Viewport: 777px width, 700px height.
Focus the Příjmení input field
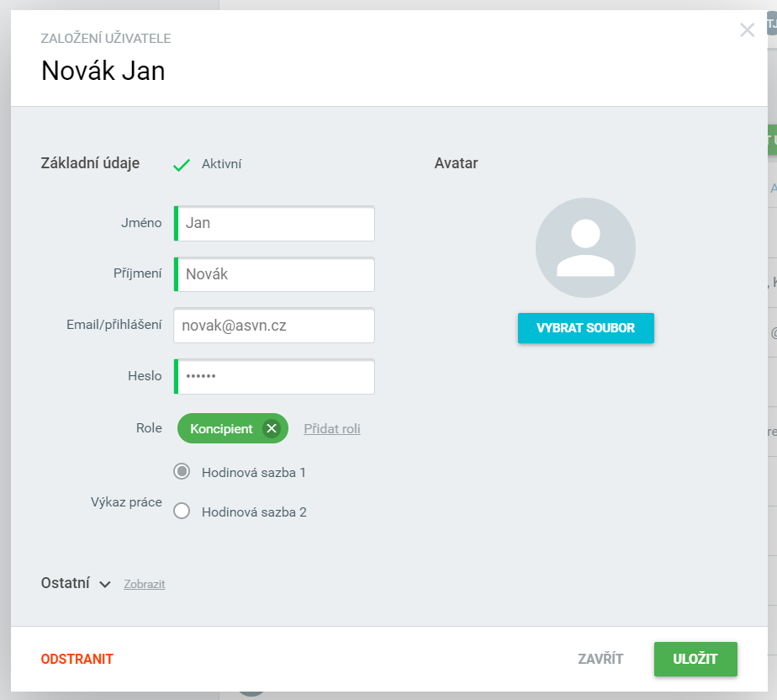click(274, 274)
